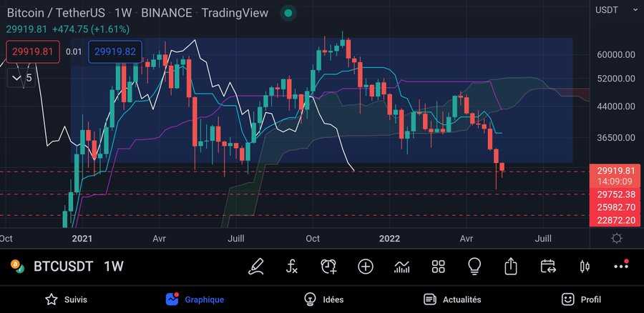Open the Profil tab
The image size is (644, 313).
pos(581,299)
